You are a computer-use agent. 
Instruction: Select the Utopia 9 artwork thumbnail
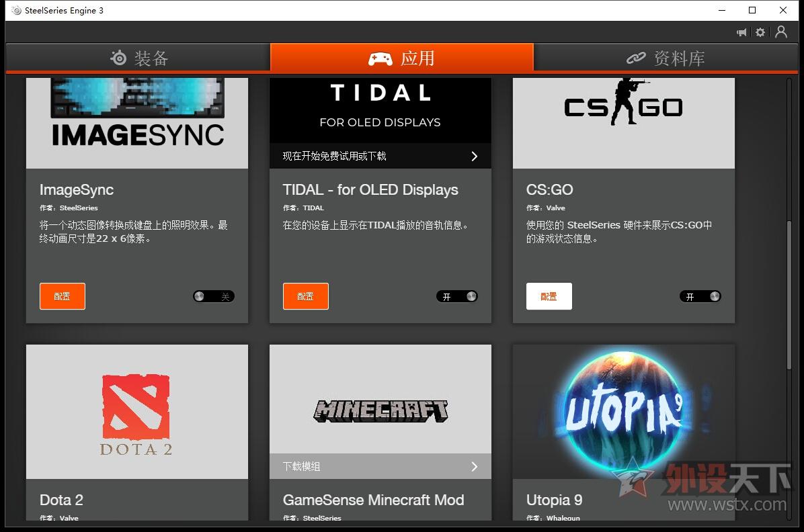624,412
